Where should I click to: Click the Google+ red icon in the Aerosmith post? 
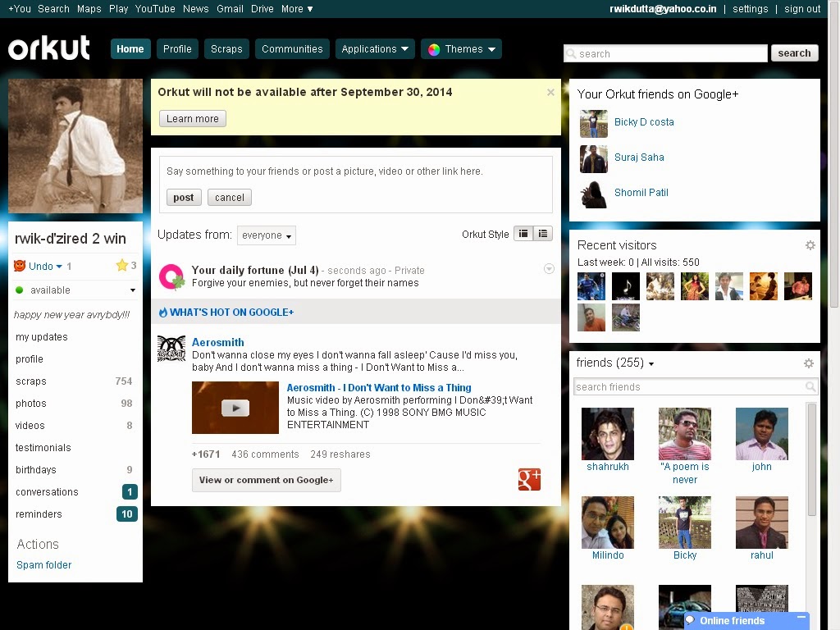tap(529, 479)
